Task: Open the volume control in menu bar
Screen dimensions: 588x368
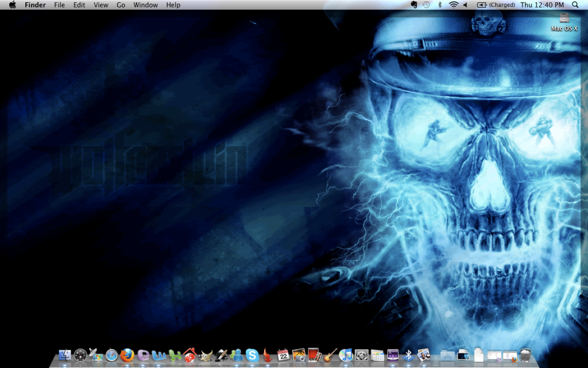Action: tap(465, 5)
